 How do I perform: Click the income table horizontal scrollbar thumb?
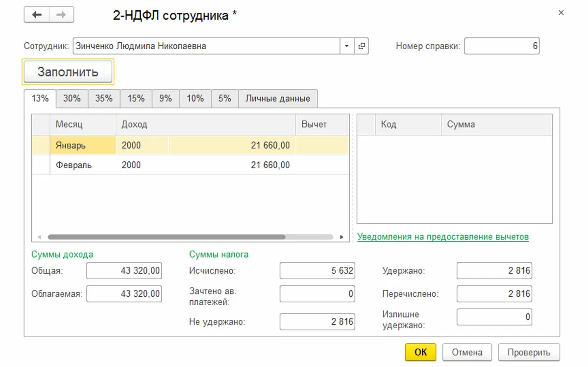pyautogui.click(x=166, y=237)
